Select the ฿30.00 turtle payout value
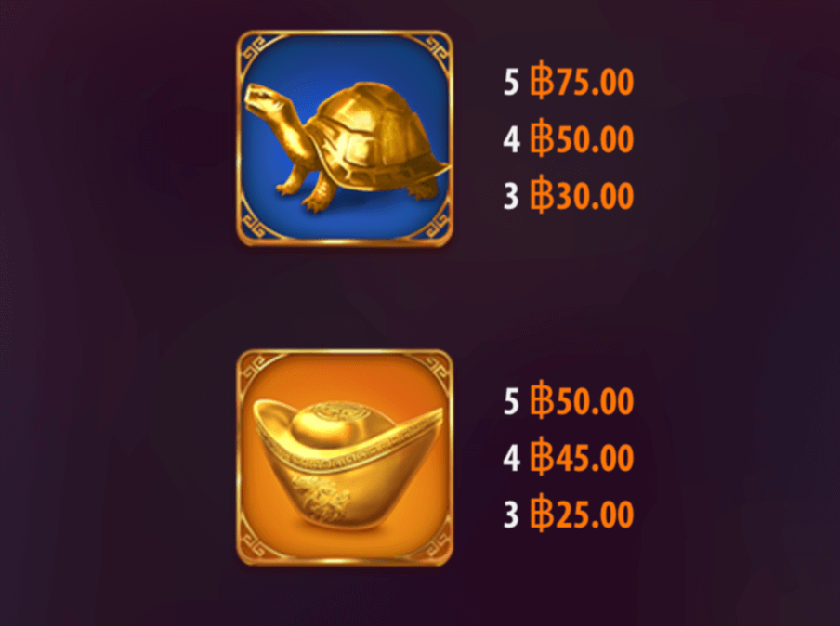This screenshot has height=626, width=840. click(583, 195)
